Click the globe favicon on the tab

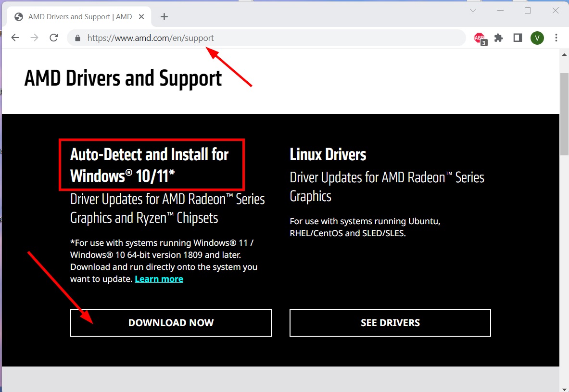click(19, 17)
